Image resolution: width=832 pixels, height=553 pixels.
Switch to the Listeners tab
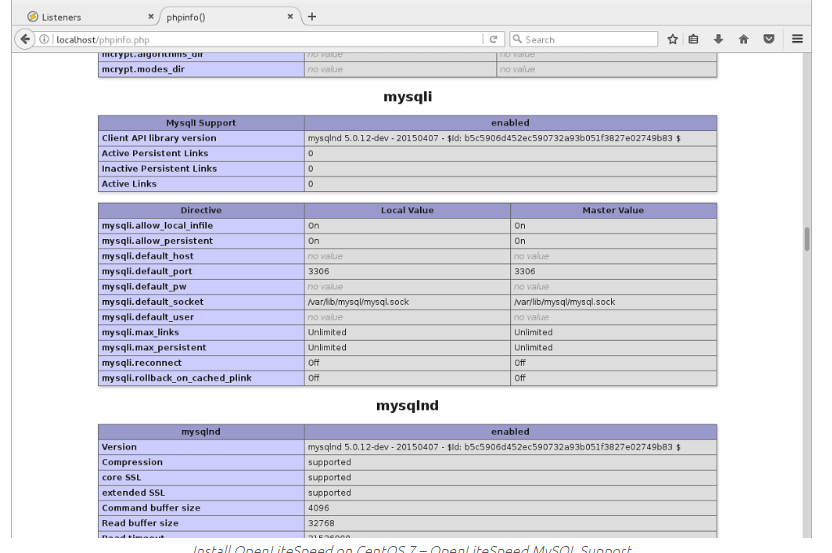click(x=90, y=17)
